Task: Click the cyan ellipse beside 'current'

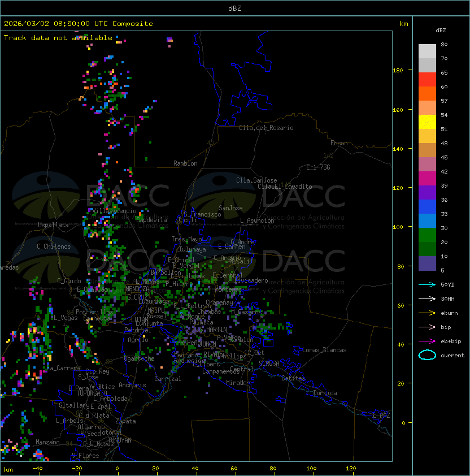Action: [x=427, y=355]
